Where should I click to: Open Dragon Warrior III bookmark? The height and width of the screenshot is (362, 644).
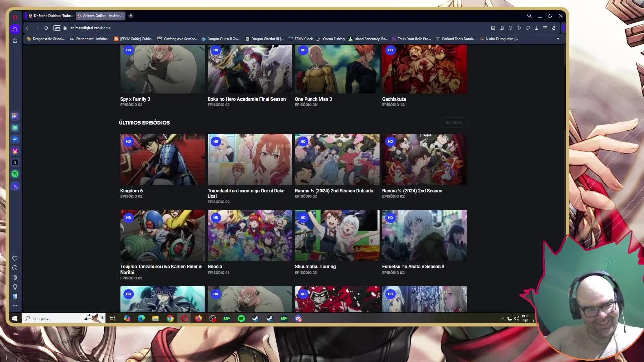point(264,39)
